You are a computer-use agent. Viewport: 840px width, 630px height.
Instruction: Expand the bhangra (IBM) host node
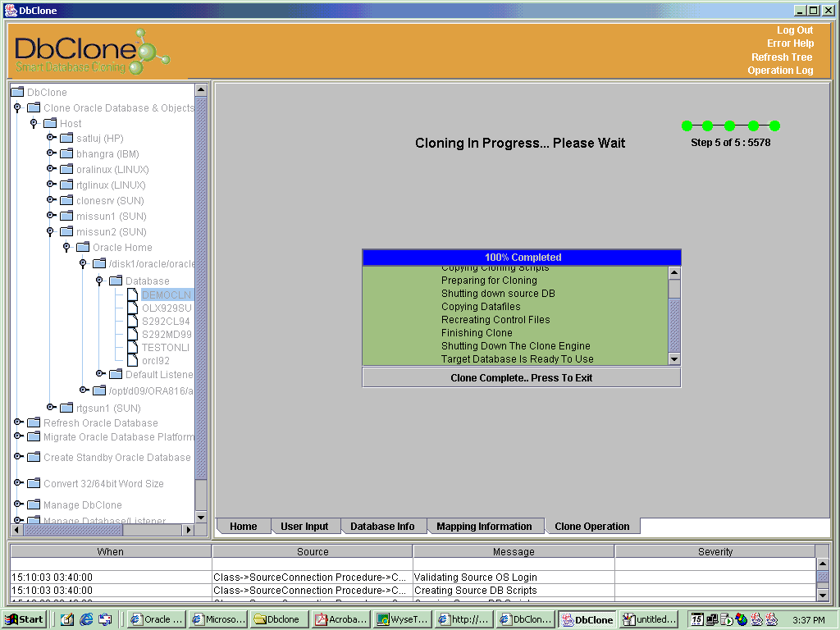51,153
